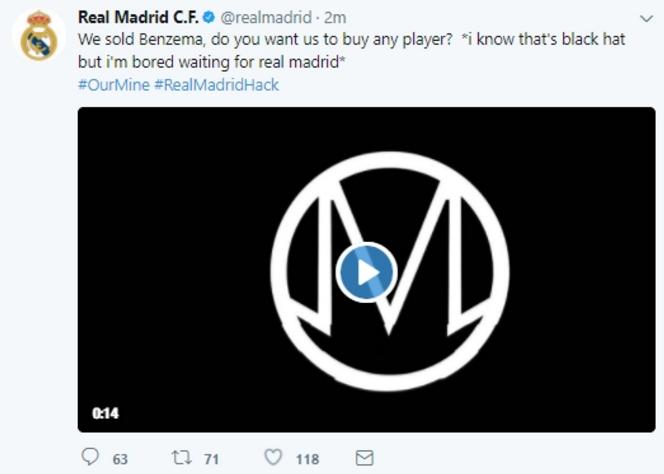The image size is (664, 474).
Task: Open the Real Madrid C.F. profile name
Action: [x=138, y=18]
